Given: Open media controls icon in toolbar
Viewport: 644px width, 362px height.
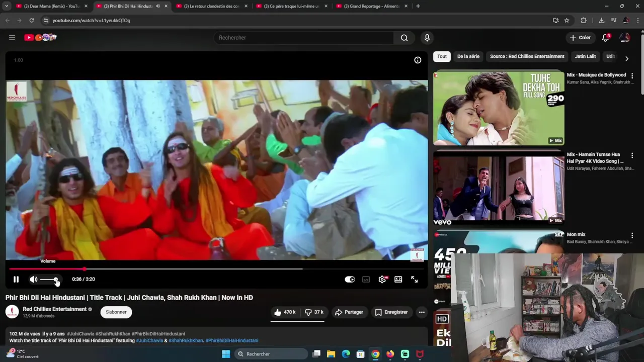Looking at the screenshot, I should click(x=614, y=21).
